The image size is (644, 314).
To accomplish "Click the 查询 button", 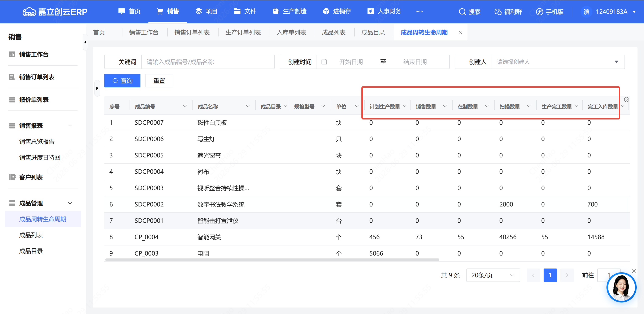I will coord(122,80).
